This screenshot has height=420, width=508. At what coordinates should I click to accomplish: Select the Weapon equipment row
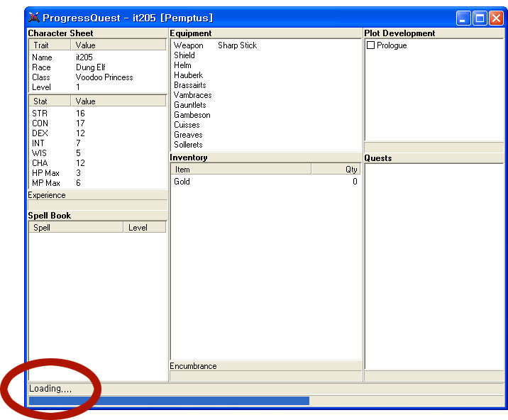(x=265, y=45)
